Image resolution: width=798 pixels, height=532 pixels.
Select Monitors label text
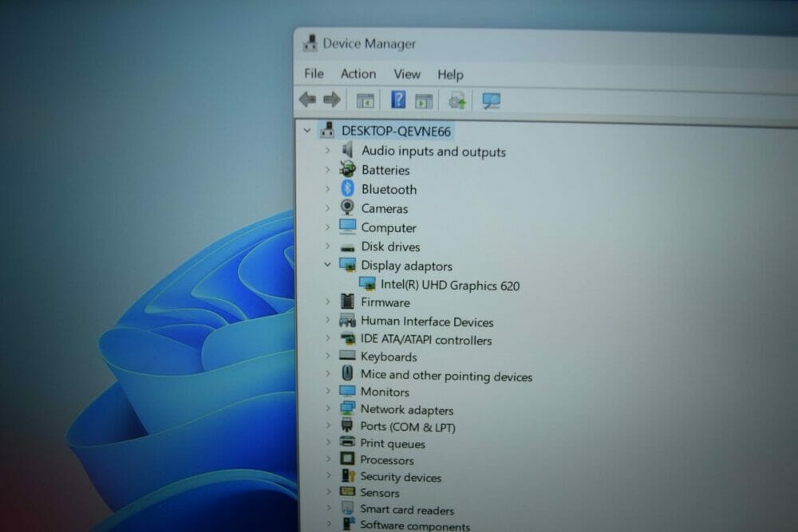point(385,392)
